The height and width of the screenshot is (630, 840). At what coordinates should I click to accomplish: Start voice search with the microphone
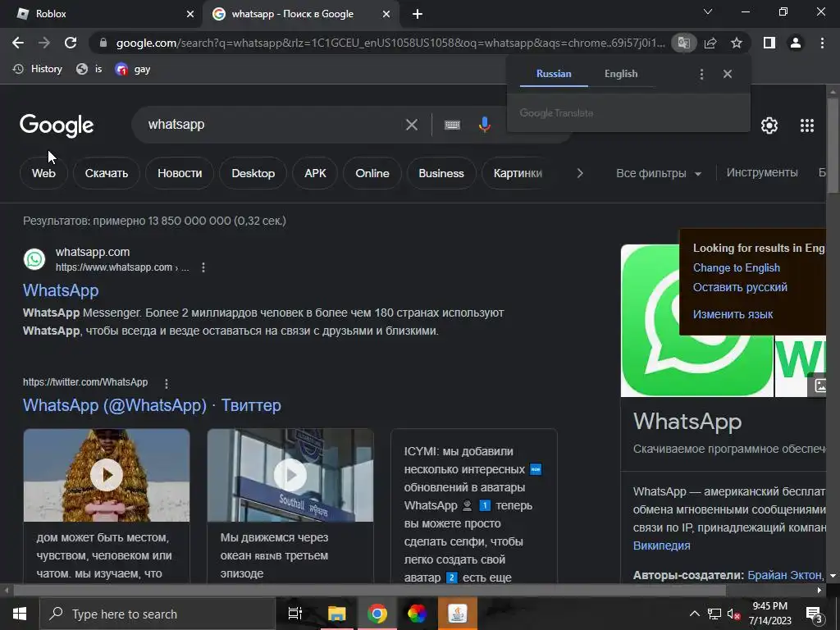[484, 125]
